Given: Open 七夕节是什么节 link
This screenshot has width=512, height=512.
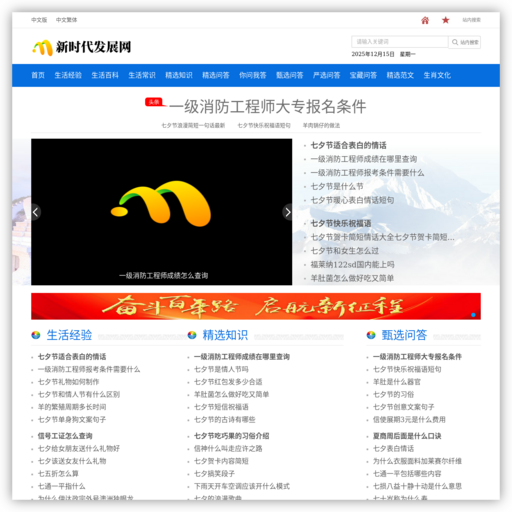Looking at the screenshot, I should point(337,186).
